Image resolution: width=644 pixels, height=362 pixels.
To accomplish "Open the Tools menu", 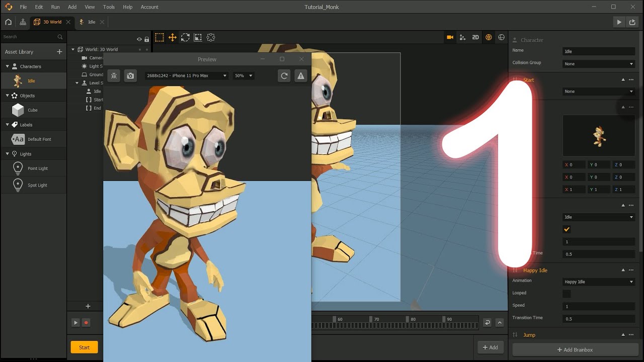I will click(109, 7).
